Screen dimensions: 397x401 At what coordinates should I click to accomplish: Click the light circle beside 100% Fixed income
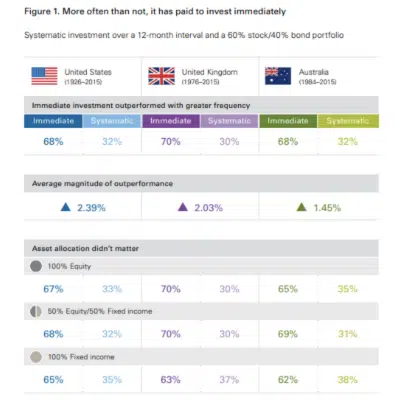tap(36, 357)
